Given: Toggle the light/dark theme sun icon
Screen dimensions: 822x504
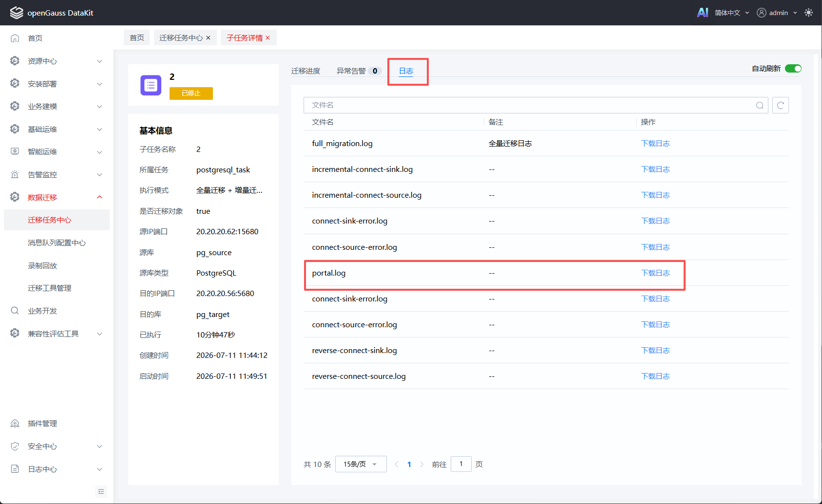Looking at the screenshot, I should tap(809, 13).
